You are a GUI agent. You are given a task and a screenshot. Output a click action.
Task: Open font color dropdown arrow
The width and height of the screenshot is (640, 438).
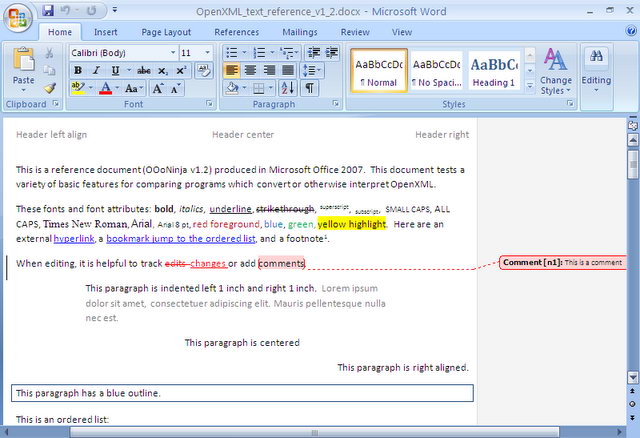point(117,88)
